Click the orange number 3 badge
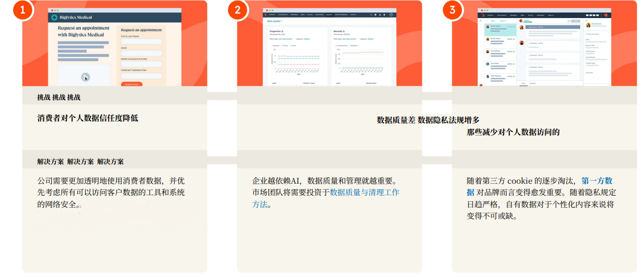 (452, 10)
